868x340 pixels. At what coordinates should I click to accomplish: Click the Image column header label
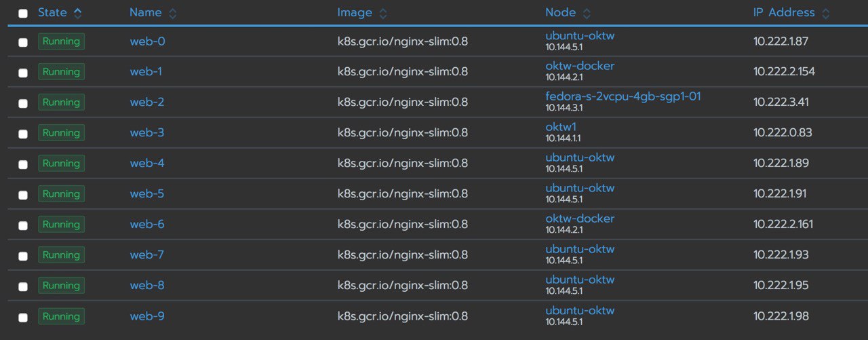(x=355, y=13)
